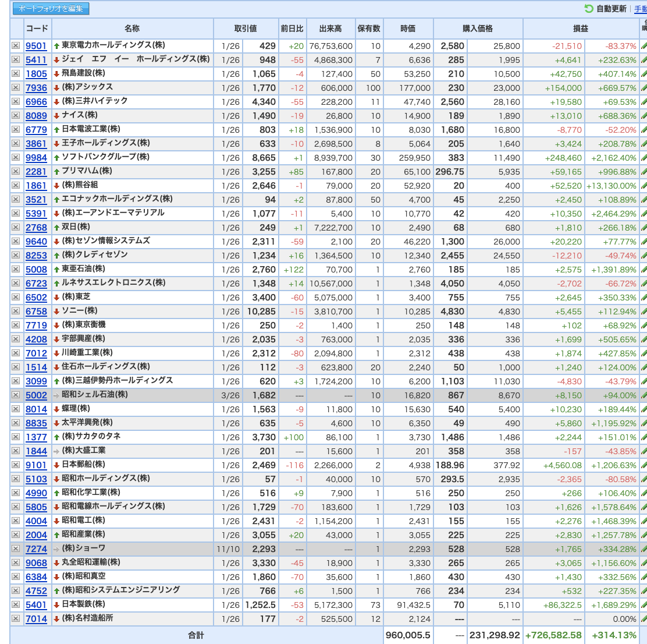
Task: Click ルネサスエレクトロニクス(株) name text
Action: (x=113, y=283)
